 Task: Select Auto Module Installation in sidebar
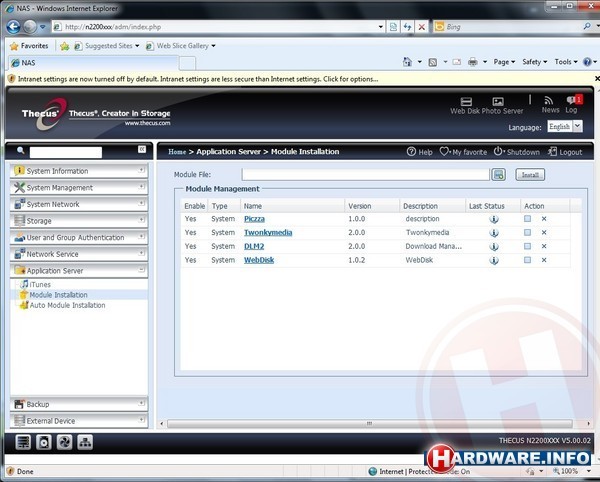click(x=66, y=305)
